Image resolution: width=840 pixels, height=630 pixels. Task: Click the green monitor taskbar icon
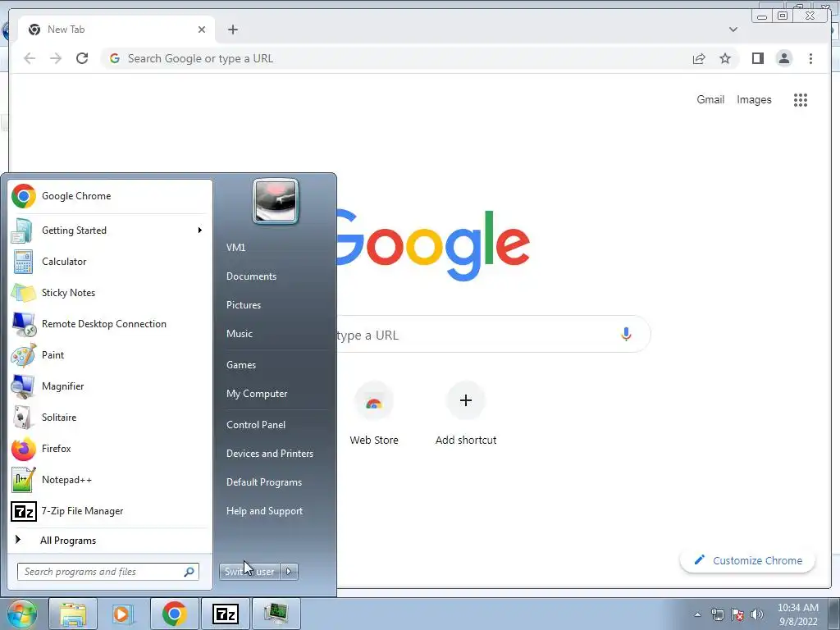(276, 614)
